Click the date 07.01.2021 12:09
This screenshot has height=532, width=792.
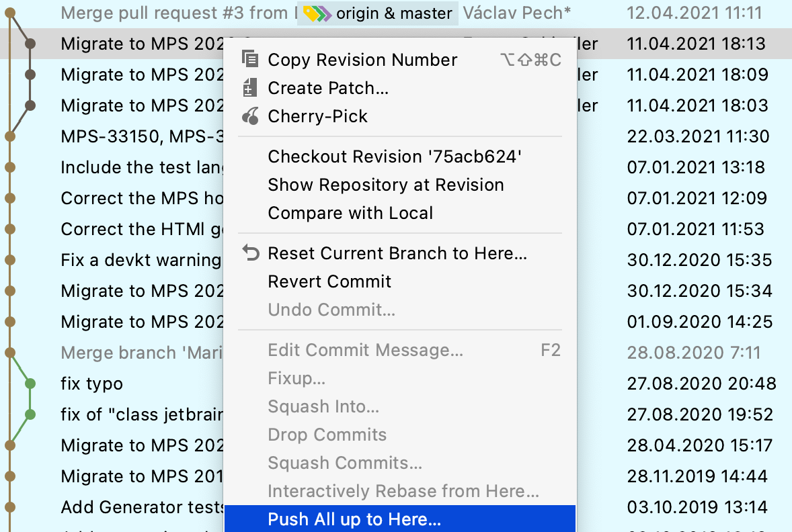point(697,198)
